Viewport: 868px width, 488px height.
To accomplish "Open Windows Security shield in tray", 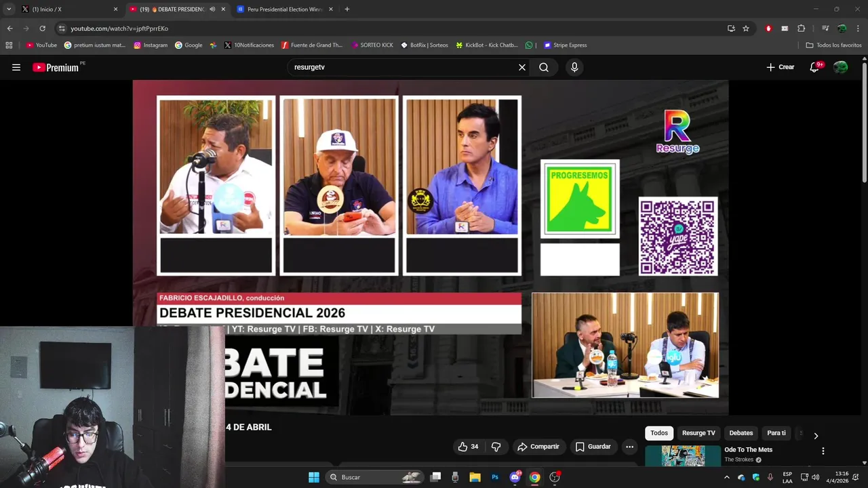I will pyautogui.click(x=756, y=477).
